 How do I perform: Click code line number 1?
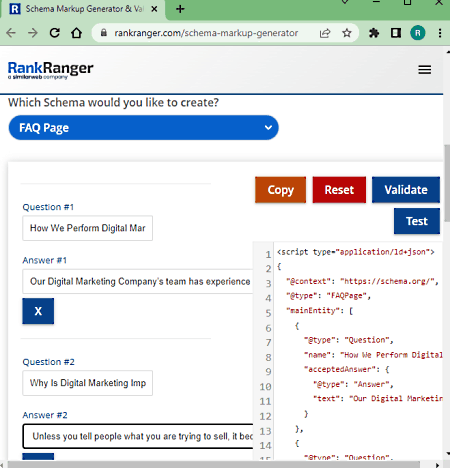point(268,255)
